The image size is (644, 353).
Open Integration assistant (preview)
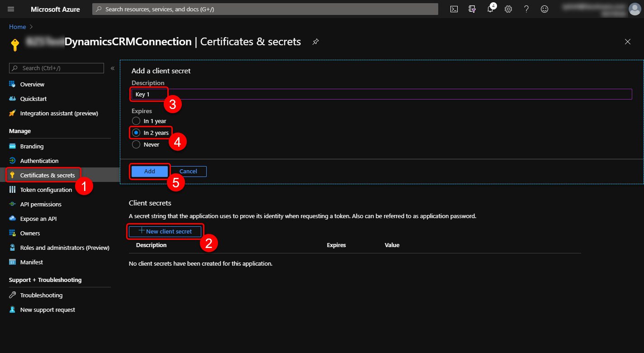pyautogui.click(x=60, y=113)
